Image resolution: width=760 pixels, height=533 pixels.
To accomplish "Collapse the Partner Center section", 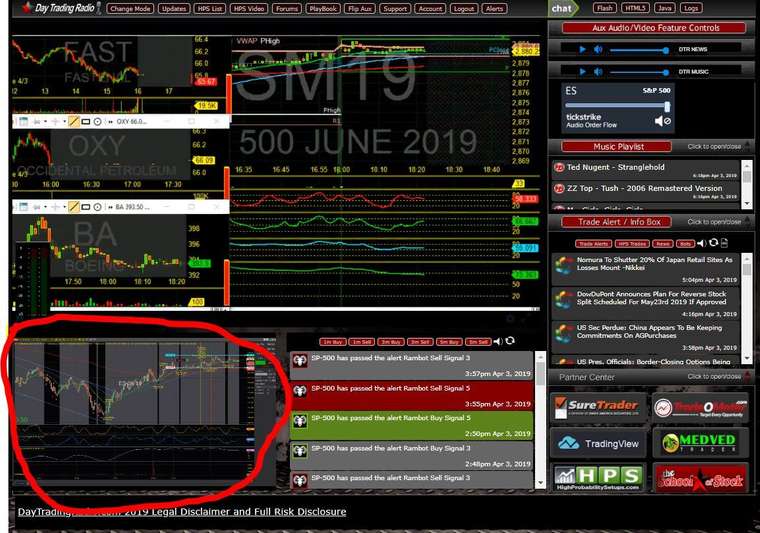I will pyautogui.click(x=713, y=377).
